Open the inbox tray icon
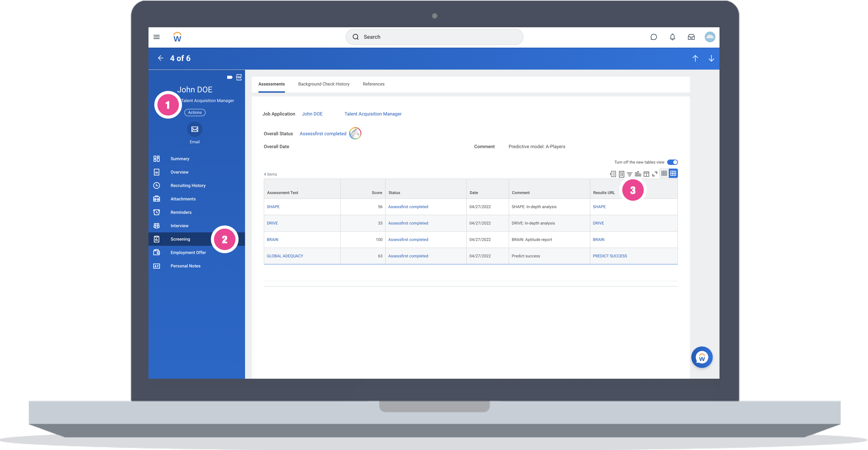Viewport: 868px width, 450px height. pyautogui.click(x=691, y=37)
